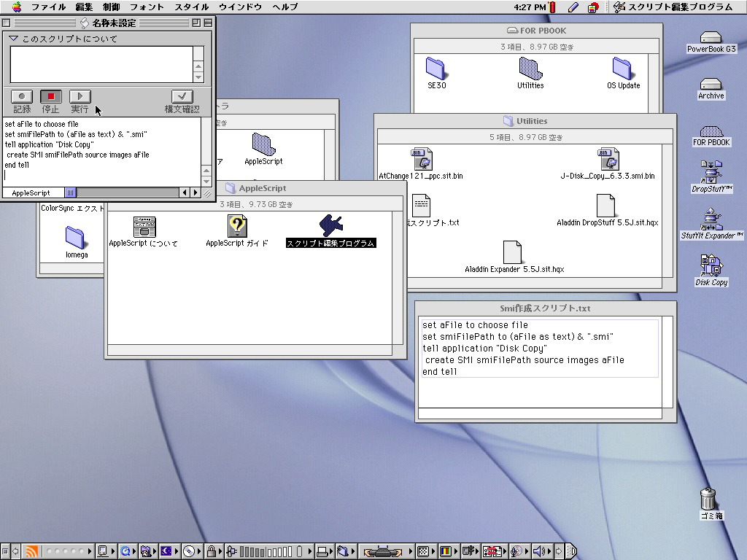Open the ウインドウ menu
Image resolution: width=747 pixels, height=560 pixels.
click(x=241, y=7)
